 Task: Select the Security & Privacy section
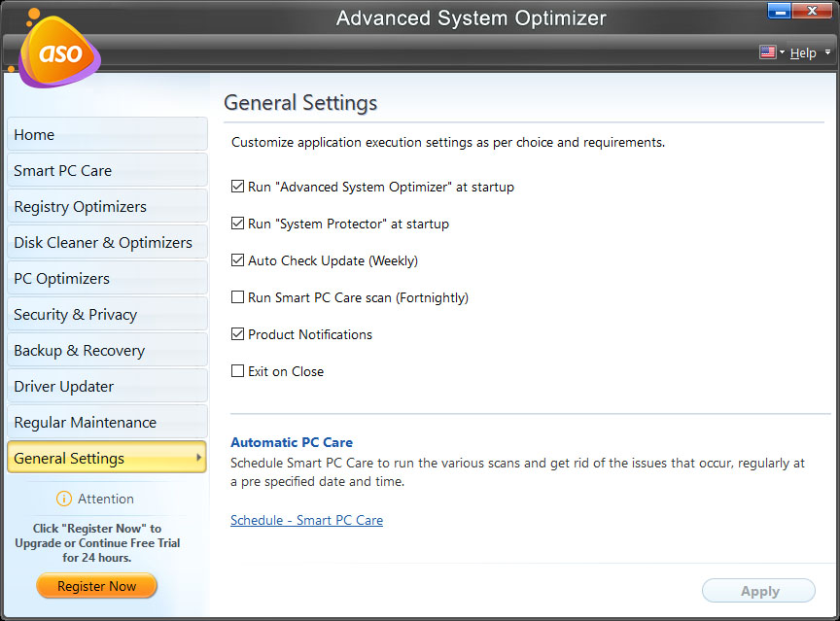(x=107, y=314)
